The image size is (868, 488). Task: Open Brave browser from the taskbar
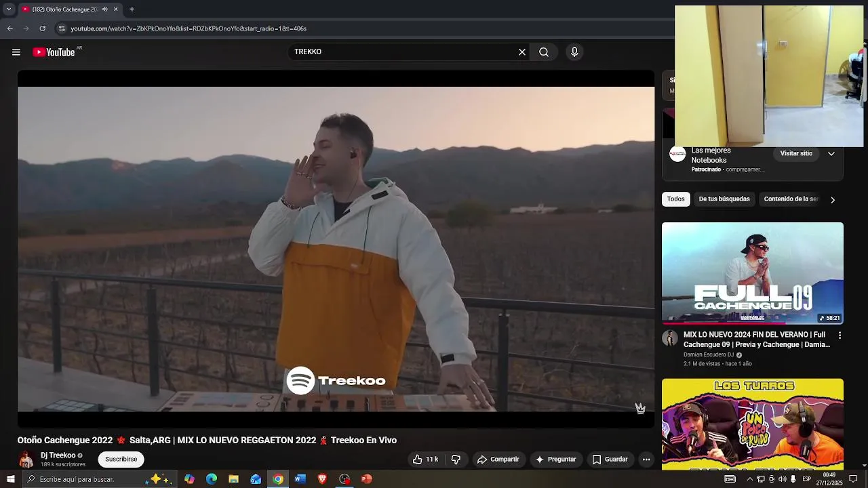pyautogui.click(x=322, y=479)
